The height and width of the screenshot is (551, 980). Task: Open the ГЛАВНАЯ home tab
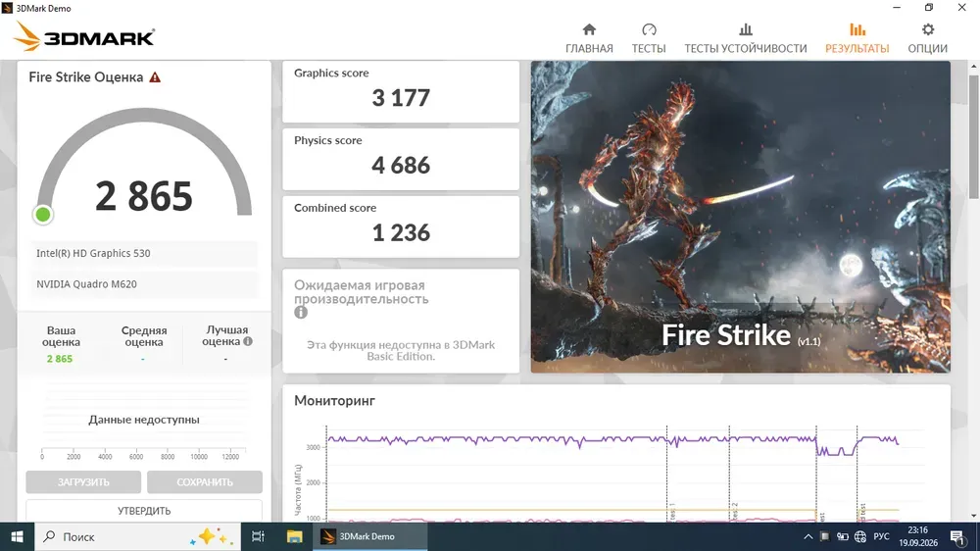click(x=589, y=38)
